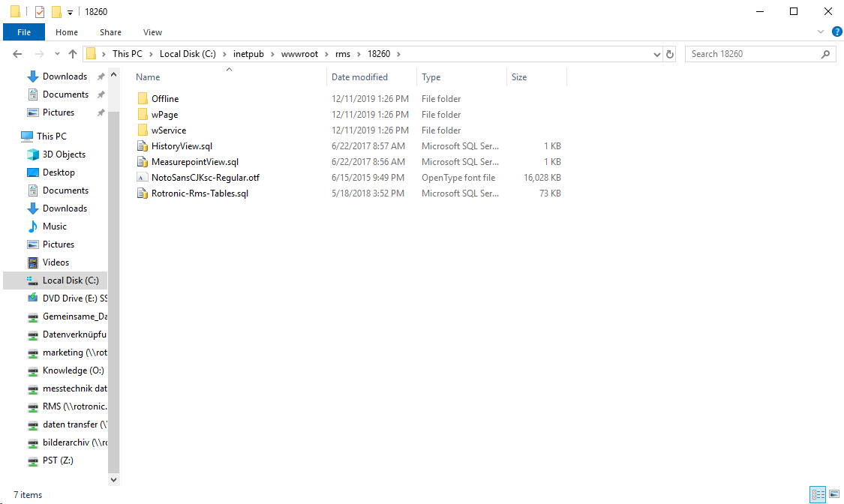Screen dimensions: 844x504
Task: Click Properties icon in quick access toolbar
Action: (x=39, y=11)
